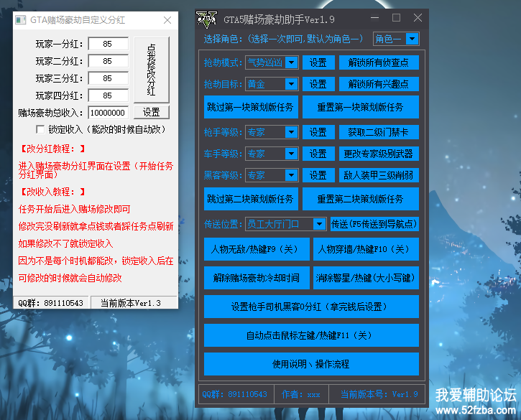Screen dimensions: 521x420
Task: Click 设置 button next to 枪手等级
Action: pos(318,132)
